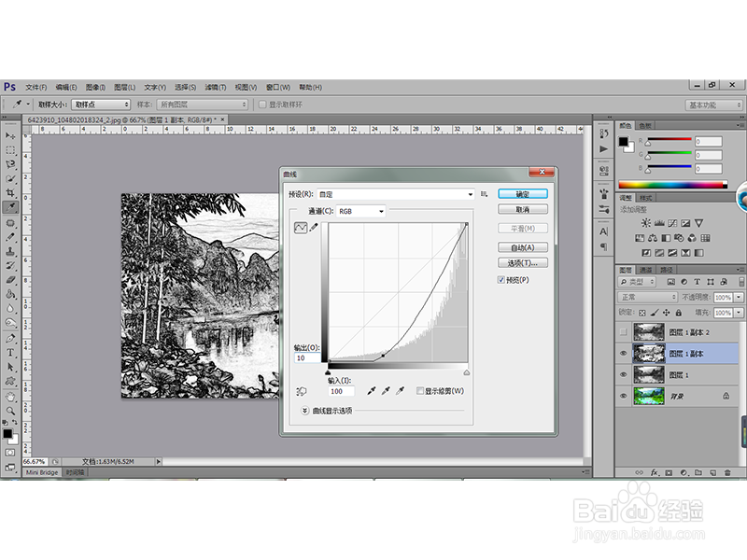Expand 曲线显示选项 section
Screen dimensions: 747x560
pyautogui.click(x=305, y=411)
